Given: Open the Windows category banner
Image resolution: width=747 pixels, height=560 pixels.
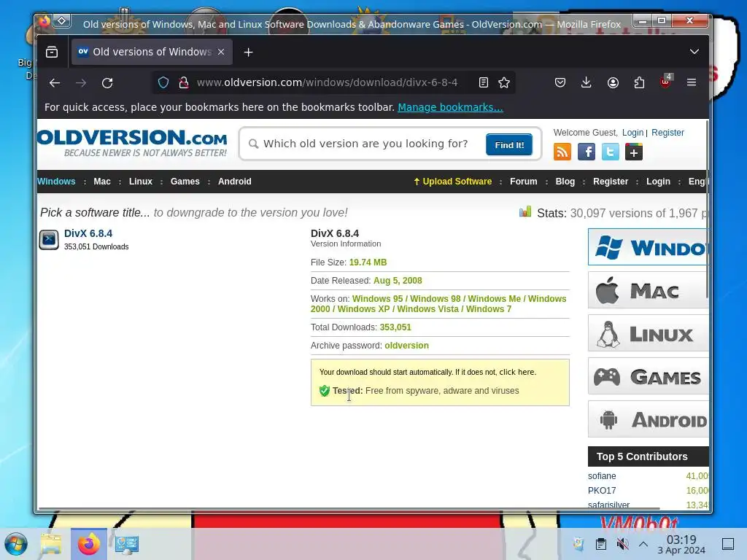Looking at the screenshot, I should (649, 246).
